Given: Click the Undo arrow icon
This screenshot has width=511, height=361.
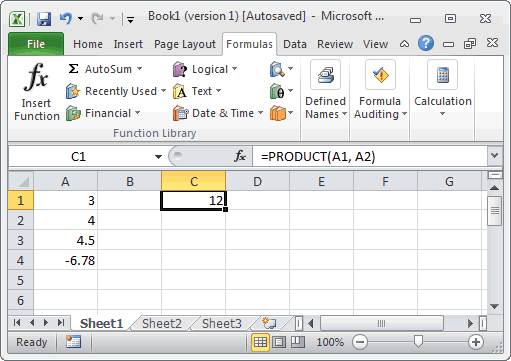Looking at the screenshot, I should point(66,18).
